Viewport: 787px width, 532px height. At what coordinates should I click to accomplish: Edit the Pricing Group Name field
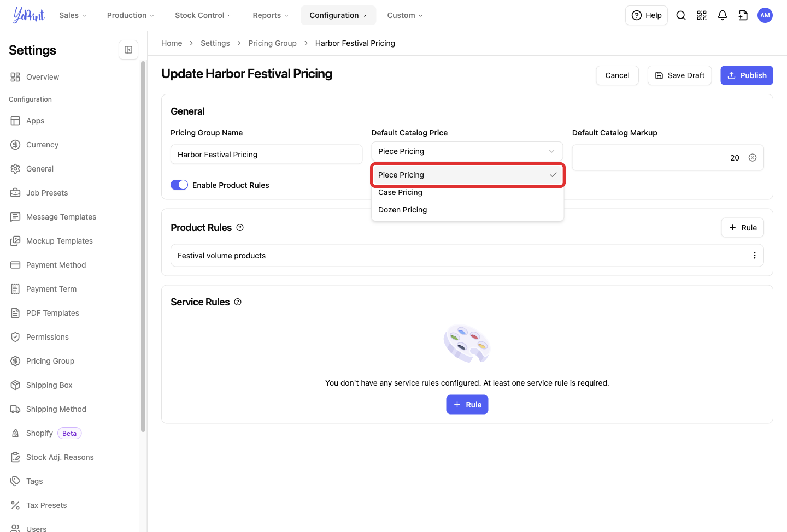[x=267, y=155]
